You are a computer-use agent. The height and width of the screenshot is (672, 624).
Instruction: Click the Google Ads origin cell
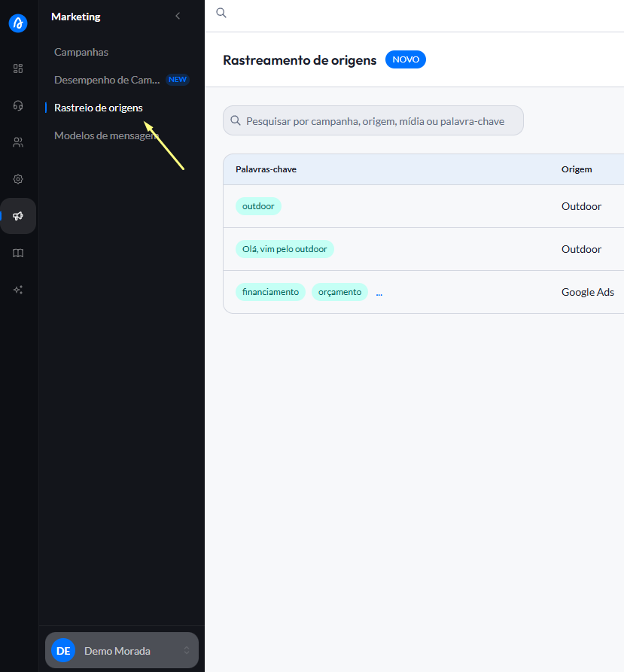(588, 292)
